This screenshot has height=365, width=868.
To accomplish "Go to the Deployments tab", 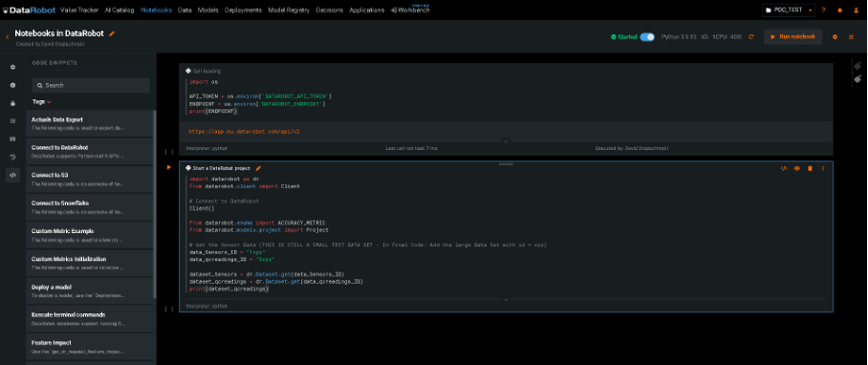I will point(244,10).
